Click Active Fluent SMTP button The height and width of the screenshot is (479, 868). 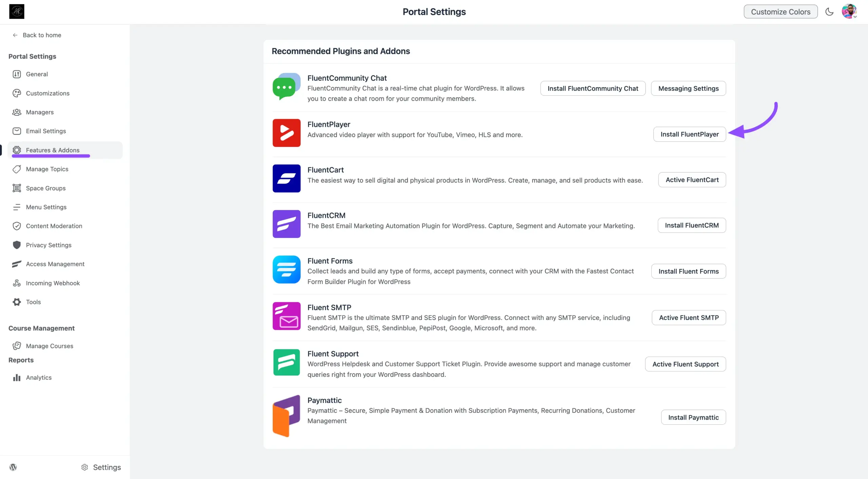click(x=689, y=318)
